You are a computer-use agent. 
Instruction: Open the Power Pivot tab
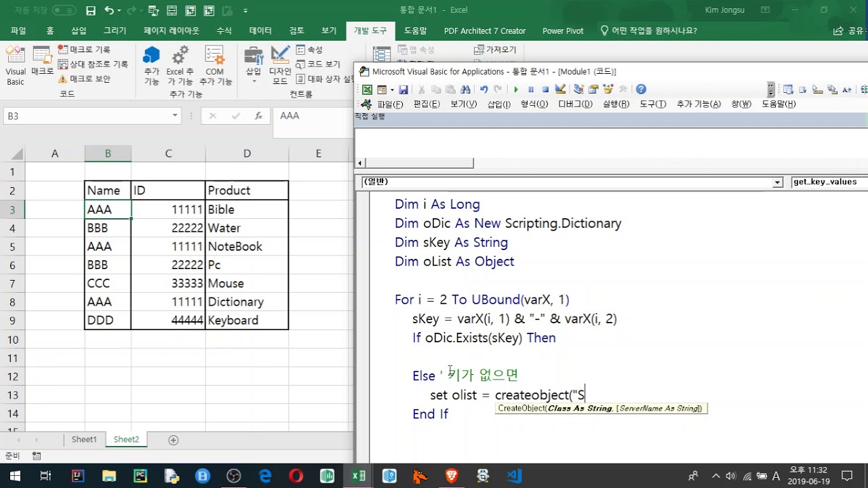point(563,31)
